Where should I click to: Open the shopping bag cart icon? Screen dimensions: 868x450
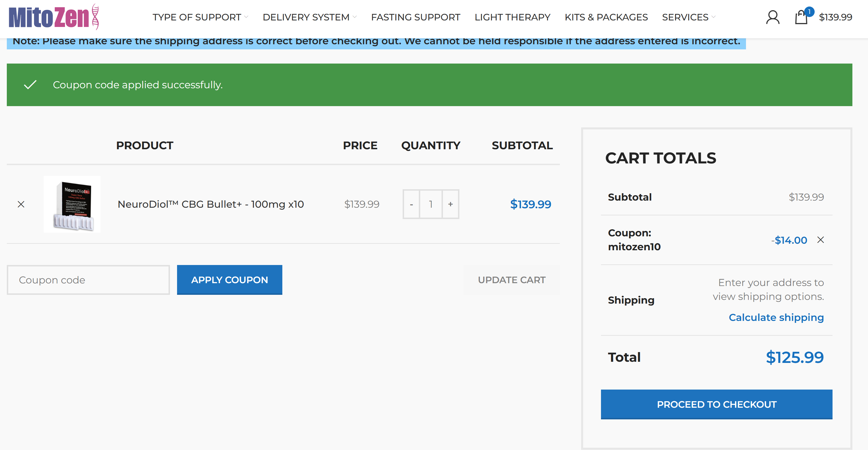801,17
